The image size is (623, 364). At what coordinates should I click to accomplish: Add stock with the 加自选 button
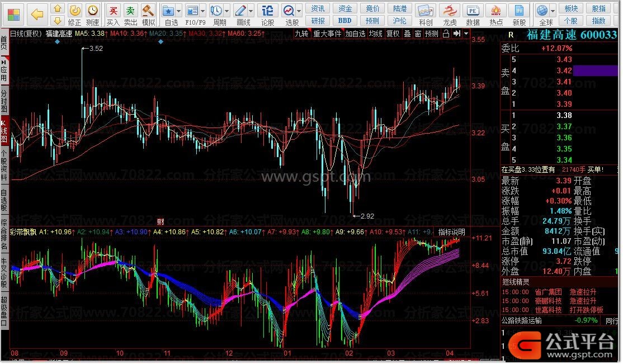click(x=355, y=34)
